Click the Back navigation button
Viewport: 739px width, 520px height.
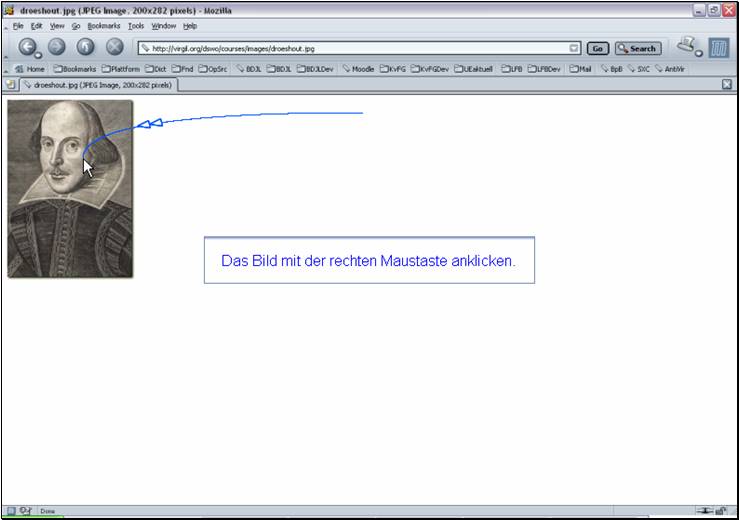pyautogui.click(x=28, y=47)
